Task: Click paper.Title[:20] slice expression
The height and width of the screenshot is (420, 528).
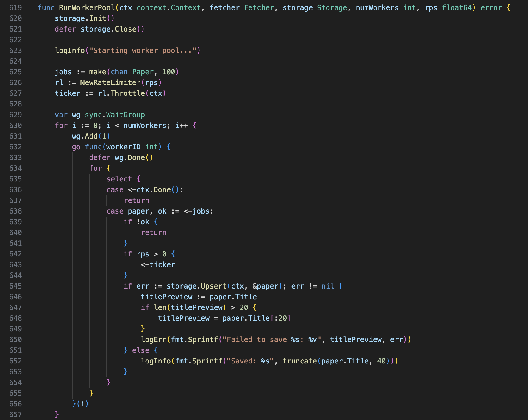Action: (256, 318)
